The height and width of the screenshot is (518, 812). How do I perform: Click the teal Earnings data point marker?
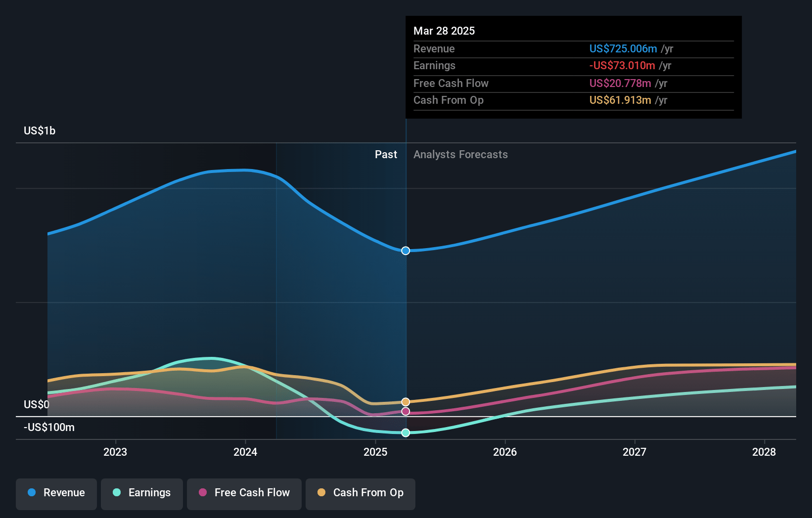pos(406,432)
